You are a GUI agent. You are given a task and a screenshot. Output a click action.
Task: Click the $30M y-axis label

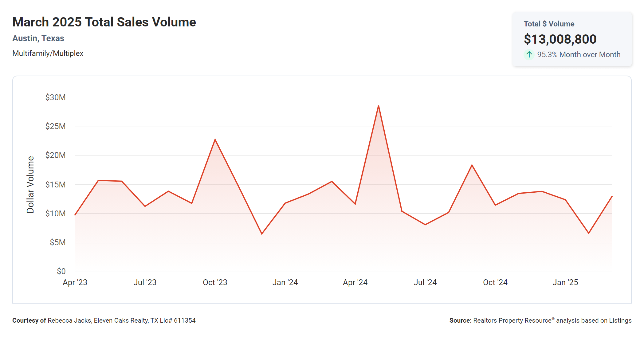point(55,97)
